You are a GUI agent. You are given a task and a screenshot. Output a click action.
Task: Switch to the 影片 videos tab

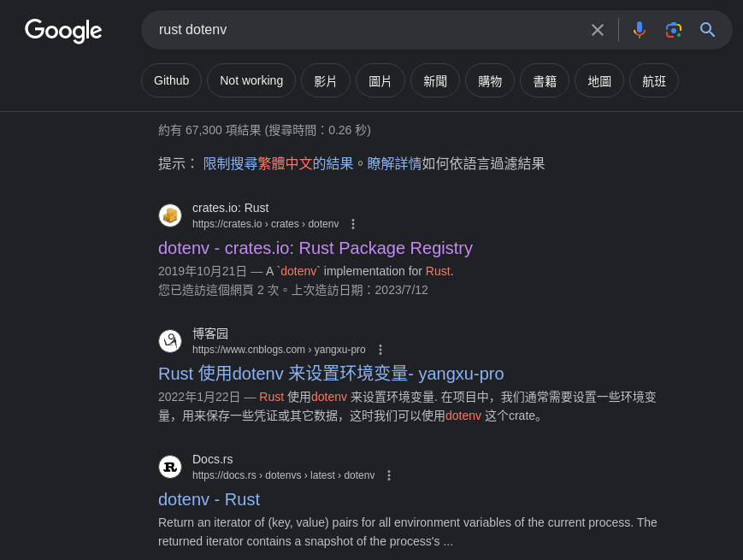[326, 80]
